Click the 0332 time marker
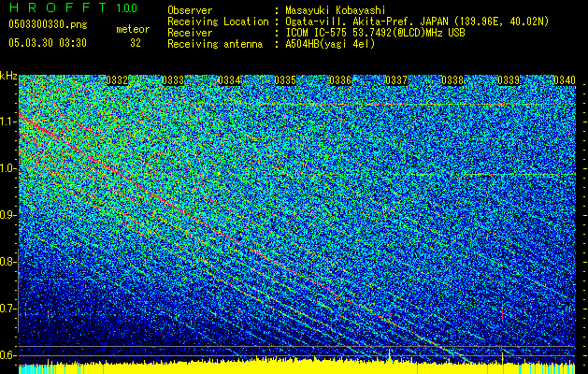588x374 pixels. coord(118,80)
